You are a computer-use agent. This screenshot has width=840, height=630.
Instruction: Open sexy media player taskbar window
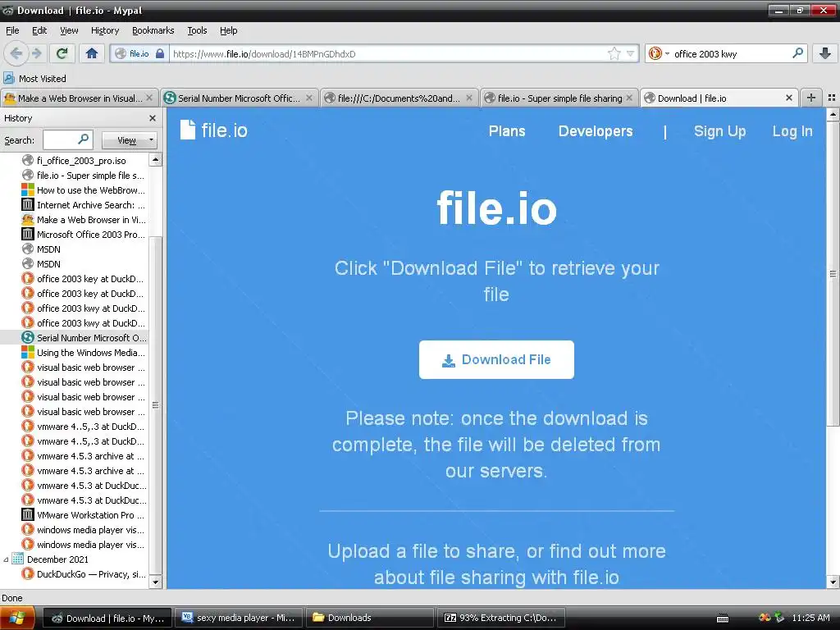[x=239, y=618]
